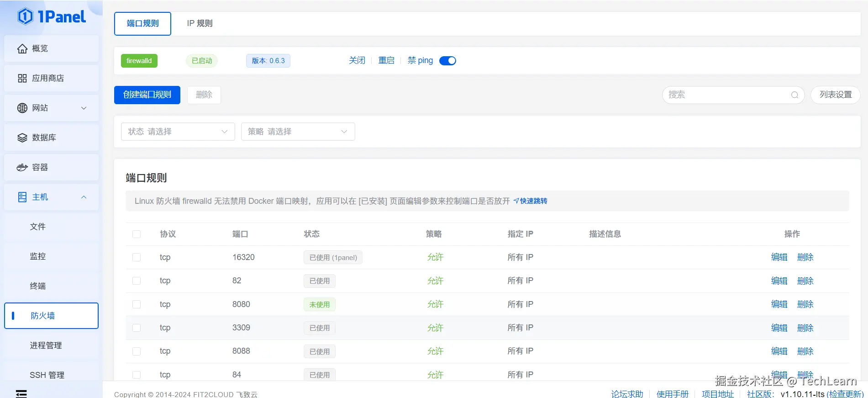Open the 状态 请选择 dropdown
Image resolution: width=868 pixels, height=398 pixels.
click(x=178, y=132)
